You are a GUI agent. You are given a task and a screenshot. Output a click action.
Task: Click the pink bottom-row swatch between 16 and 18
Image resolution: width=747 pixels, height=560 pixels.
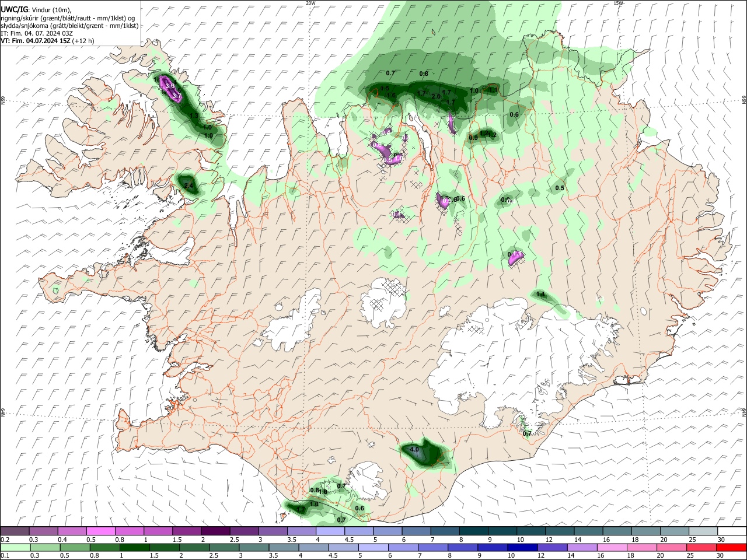[612, 548]
